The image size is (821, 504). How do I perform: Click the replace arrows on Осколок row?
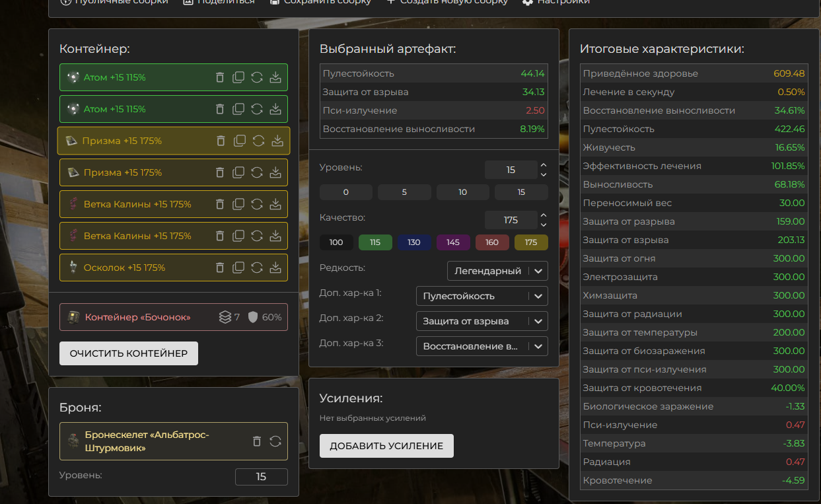point(257,268)
